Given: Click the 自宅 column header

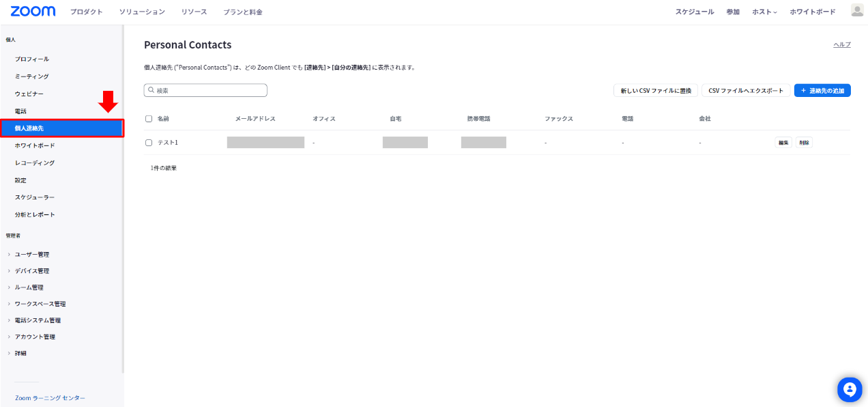Looking at the screenshot, I should [395, 119].
